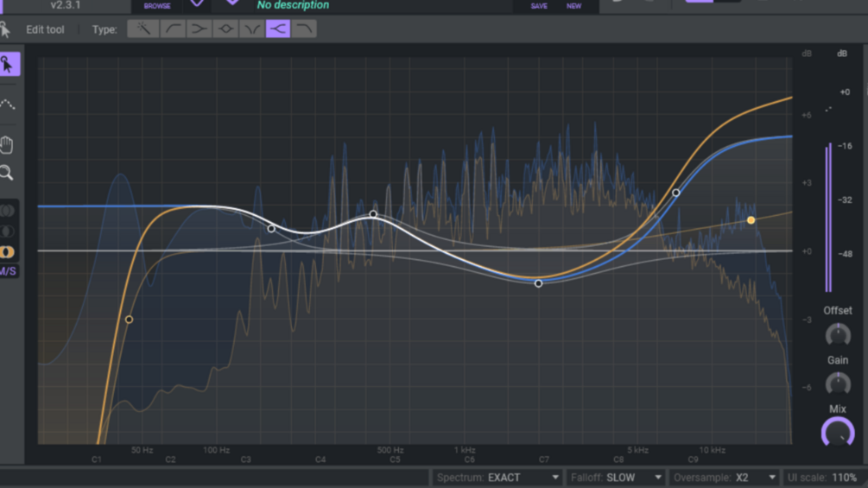
Task: Expand the Oversample X2 dropdown
Action: click(724, 478)
